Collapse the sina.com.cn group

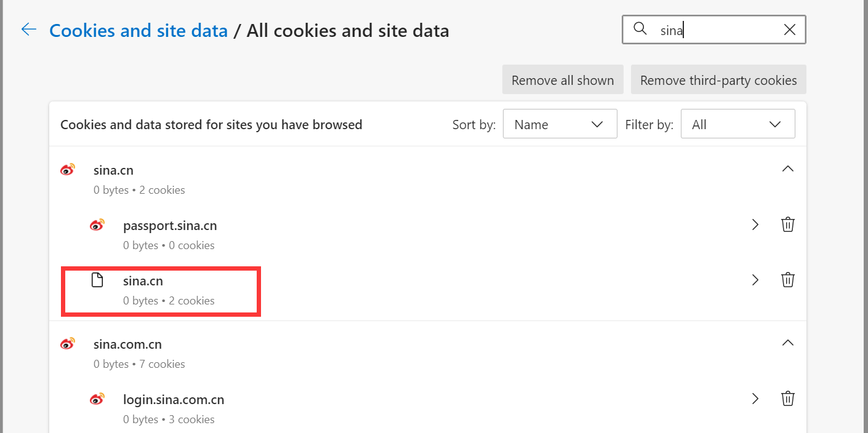tap(787, 343)
